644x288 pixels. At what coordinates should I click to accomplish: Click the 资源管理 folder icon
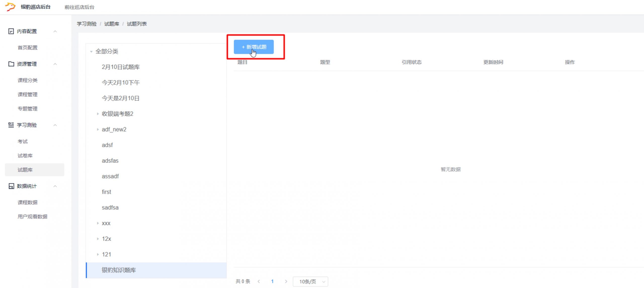point(11,64)
